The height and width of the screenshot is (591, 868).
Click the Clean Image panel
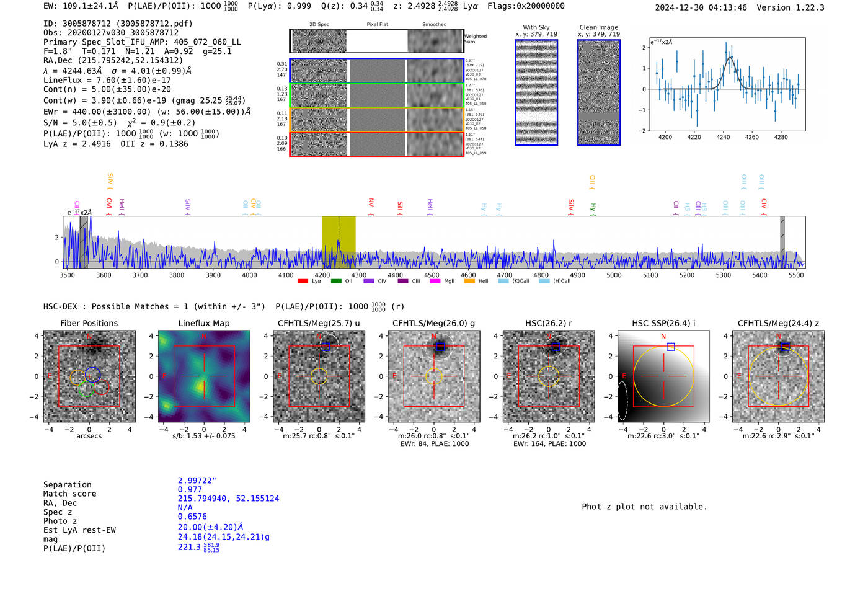[x=599, y=92]
